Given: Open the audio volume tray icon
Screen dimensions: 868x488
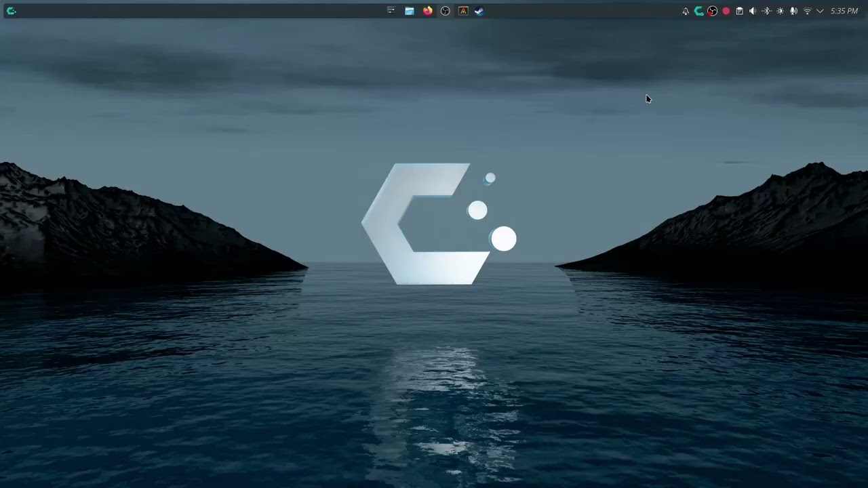Looking at the screenshot, I should (753, 11).
